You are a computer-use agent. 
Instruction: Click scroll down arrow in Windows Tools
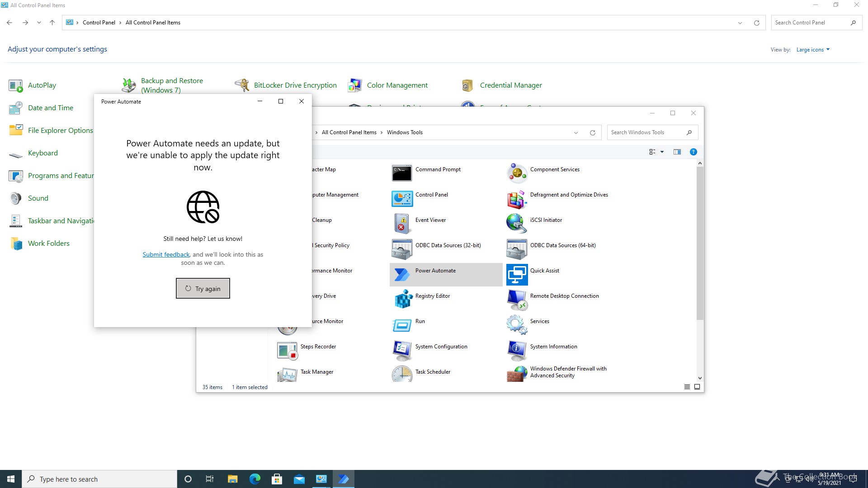click(x=700, y=378)
